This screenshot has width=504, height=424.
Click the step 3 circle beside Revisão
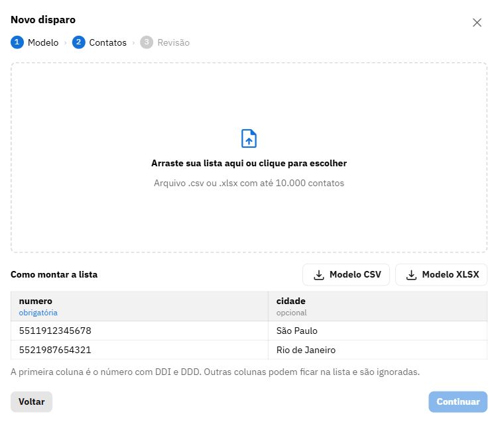click(x=147, y=42)
